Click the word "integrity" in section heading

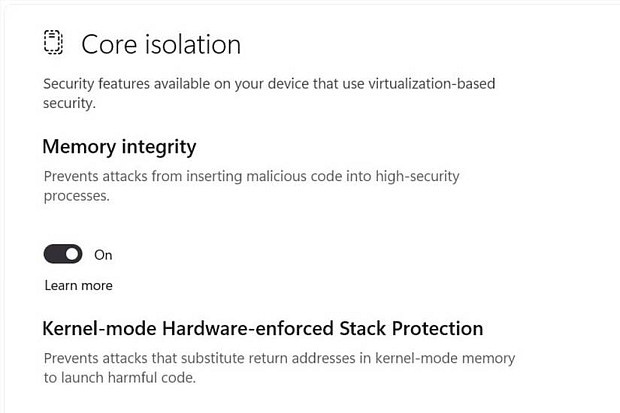point(159,148)
